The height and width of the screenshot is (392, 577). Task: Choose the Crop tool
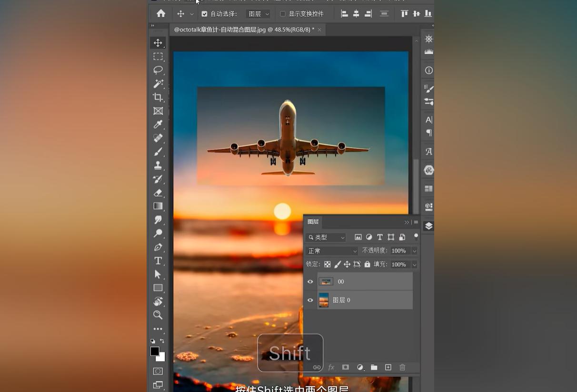tap(158, 98)
